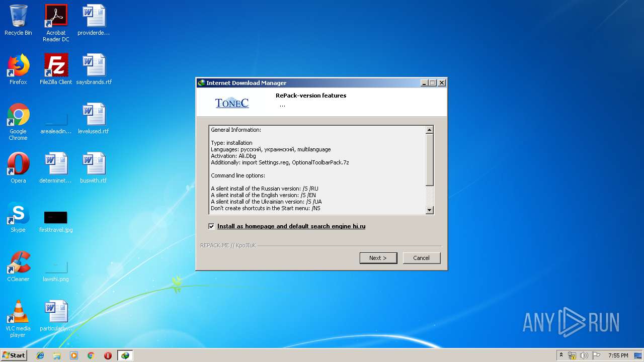
Task: Click the Internet Download Manager title bar icon
Action: [202, 83]
